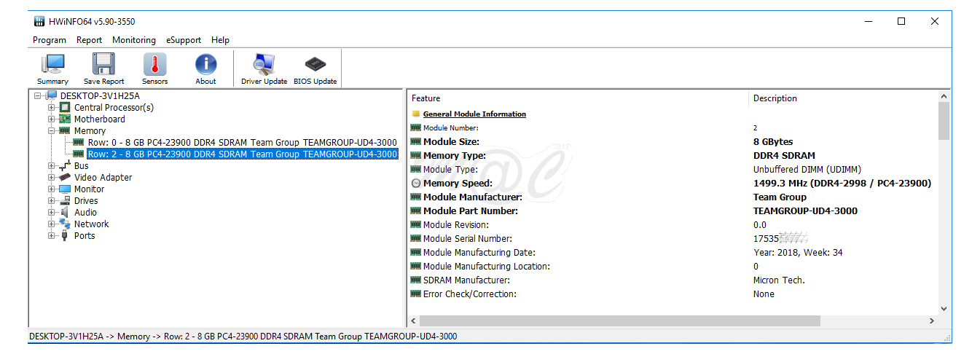Expand the Video Adapter node

click(52, 177)
